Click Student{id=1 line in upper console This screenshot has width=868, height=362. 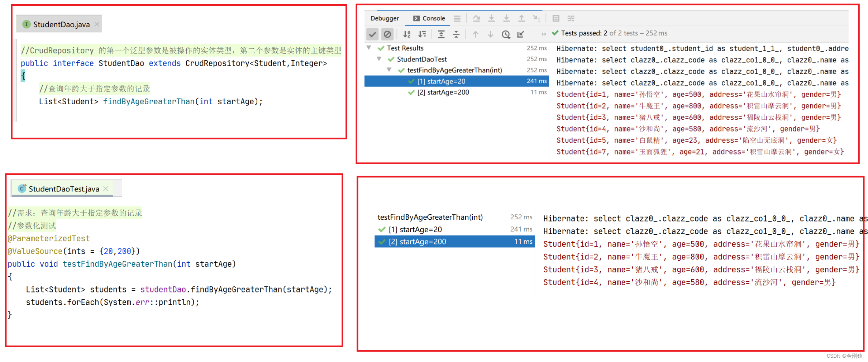click(699, 95)
